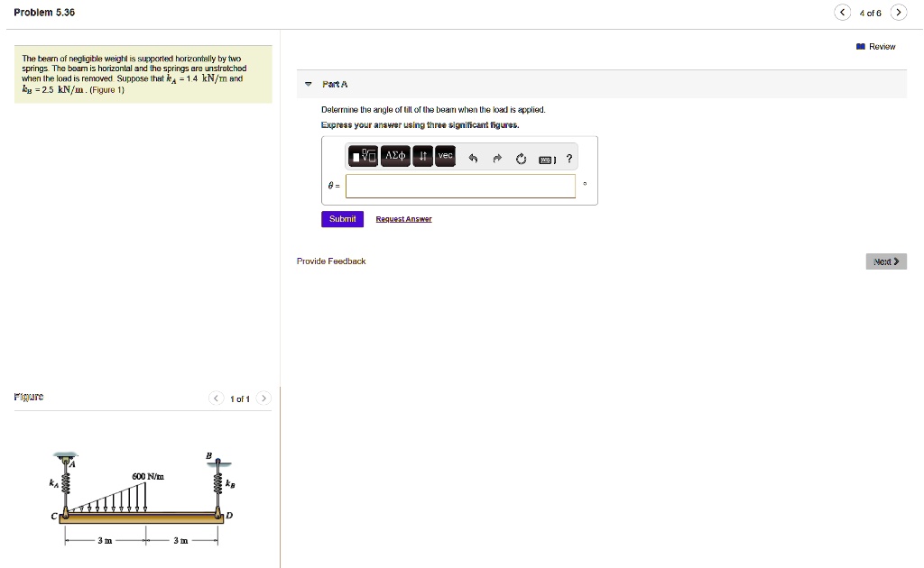
Task: Click the 'Problem 5.36' title
Action: coord(44,13)
